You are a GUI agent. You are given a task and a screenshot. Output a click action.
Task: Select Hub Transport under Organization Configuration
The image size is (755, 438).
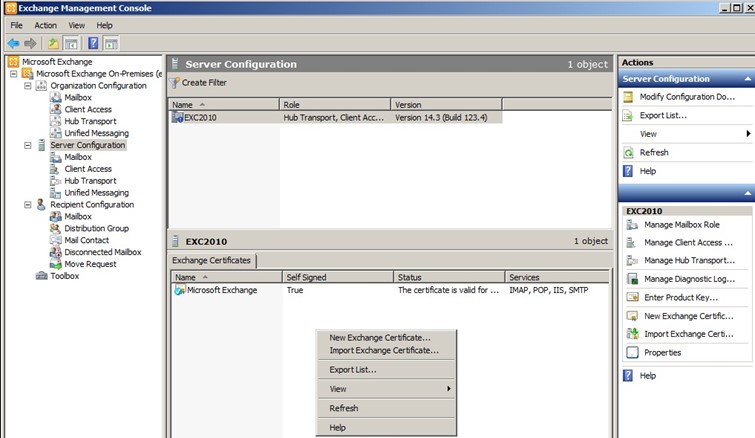click(91, 121)
